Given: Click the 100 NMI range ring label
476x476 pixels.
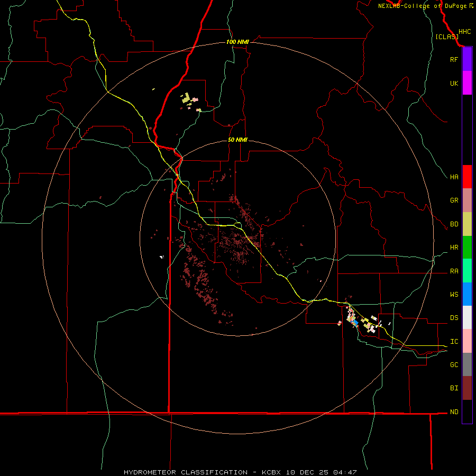Looking at the screenshot, I should coord(237,42).
